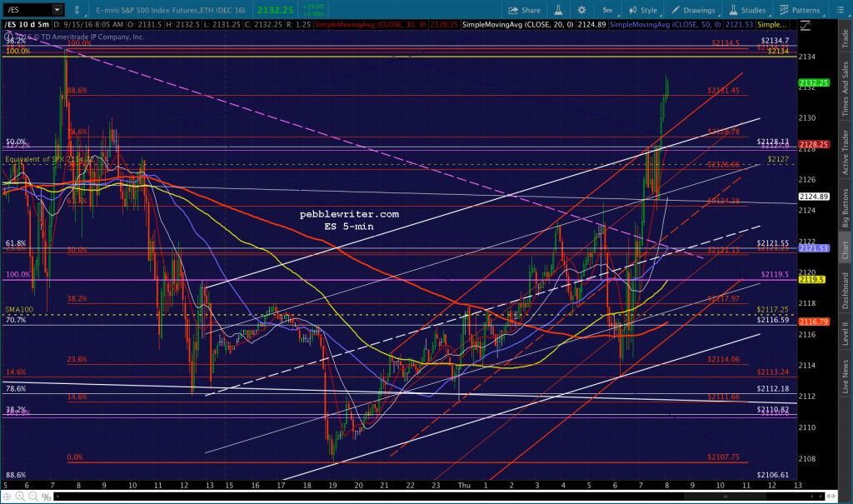Click the $2134.5 Fibonacci level label
The image size is (853, 504).
tap(726, 42)
